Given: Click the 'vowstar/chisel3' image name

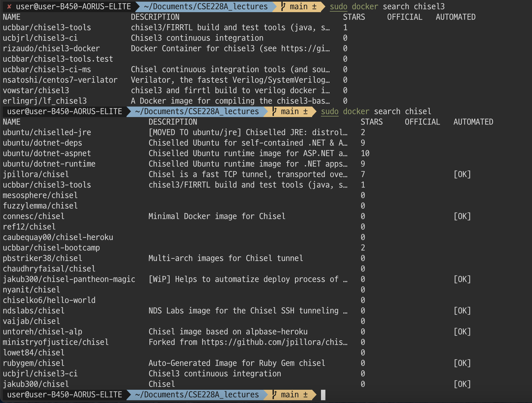Looking at the screenshot, I should 36,91.
